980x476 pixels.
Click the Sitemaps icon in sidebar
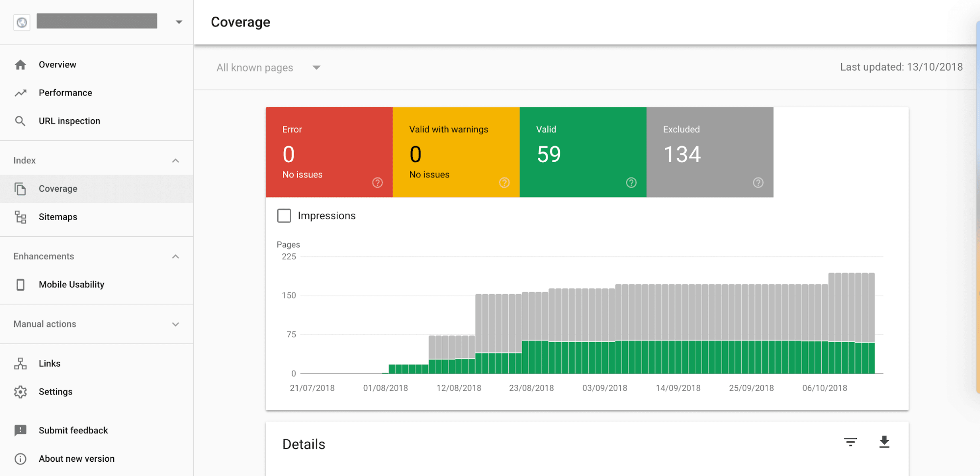[21, 217]
